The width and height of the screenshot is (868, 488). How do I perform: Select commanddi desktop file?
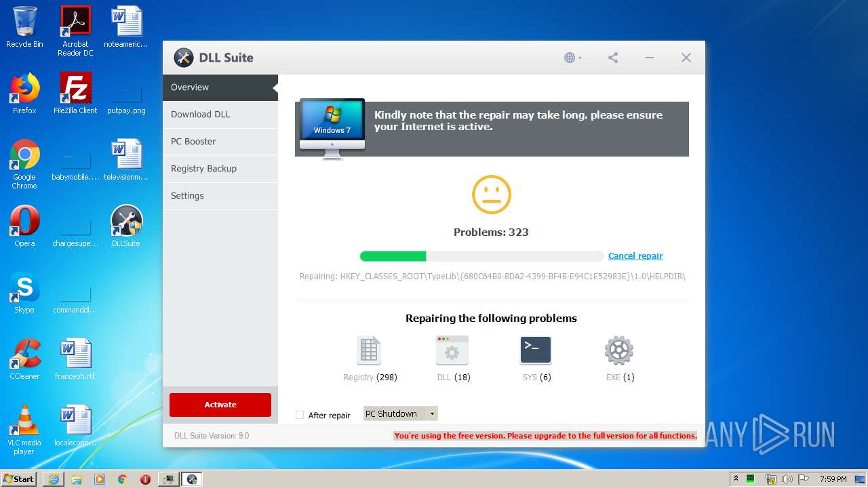(x=75, y=299)
